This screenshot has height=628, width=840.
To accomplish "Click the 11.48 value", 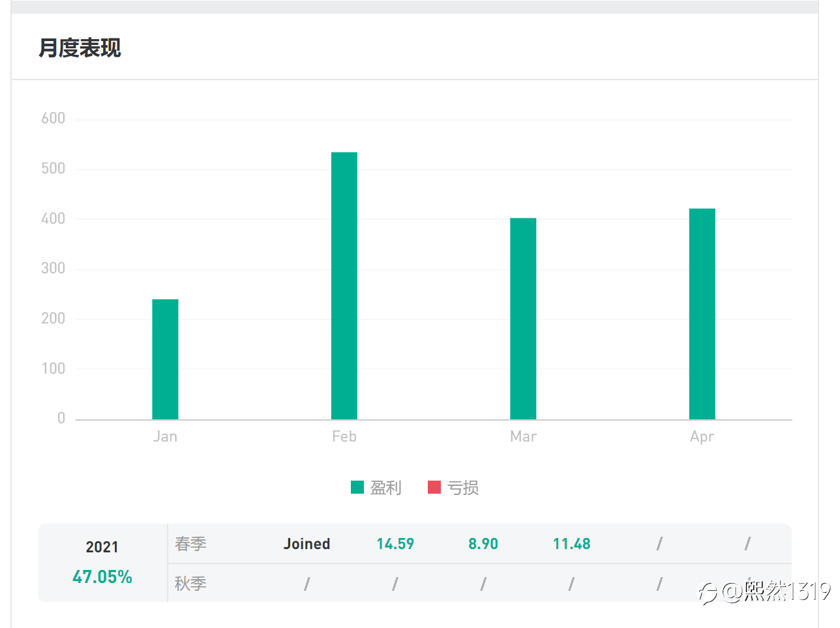I will pos(572,544).
